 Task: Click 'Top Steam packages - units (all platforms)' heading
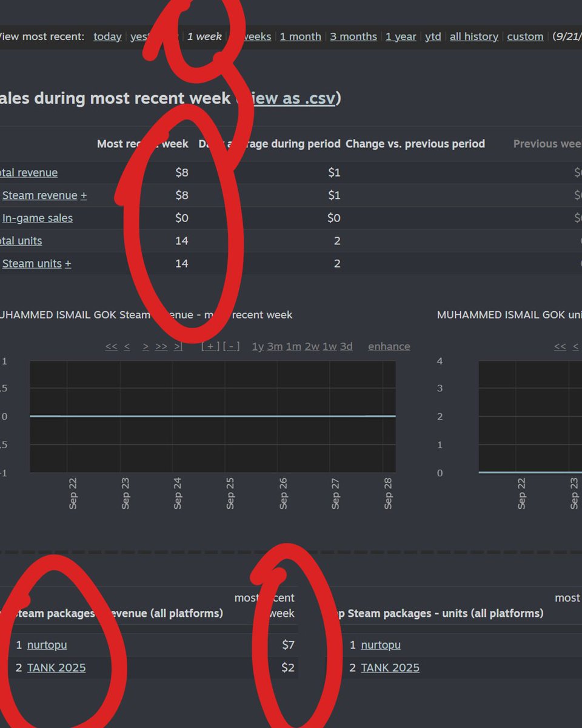point(436,613)
